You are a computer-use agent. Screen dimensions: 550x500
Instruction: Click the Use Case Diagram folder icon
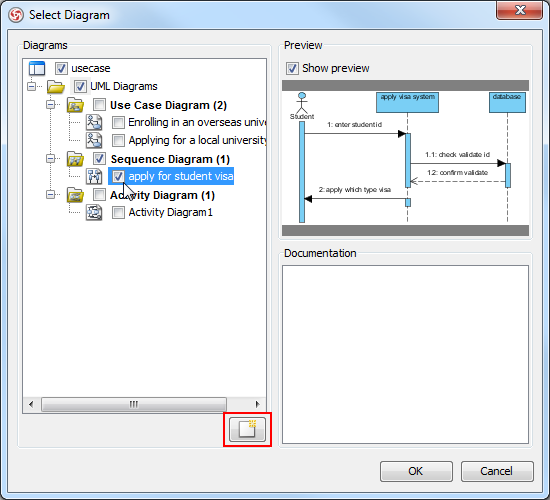pos(75,105)
